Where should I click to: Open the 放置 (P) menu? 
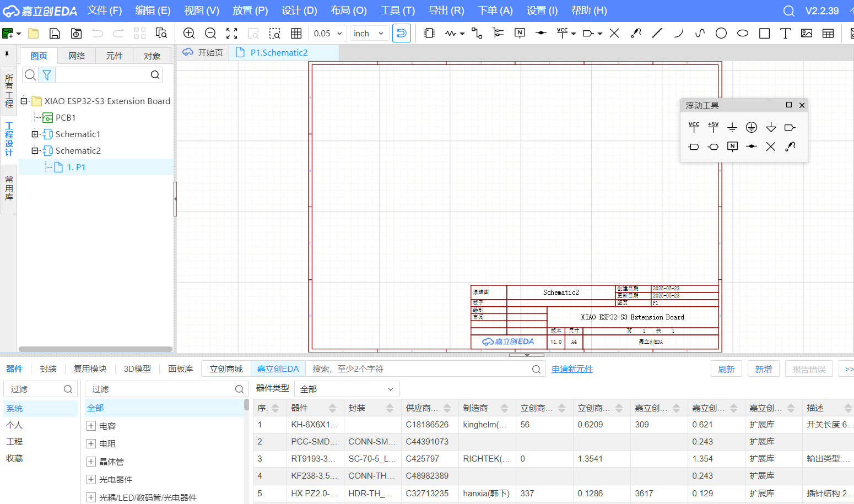click(x=250, y=10)
